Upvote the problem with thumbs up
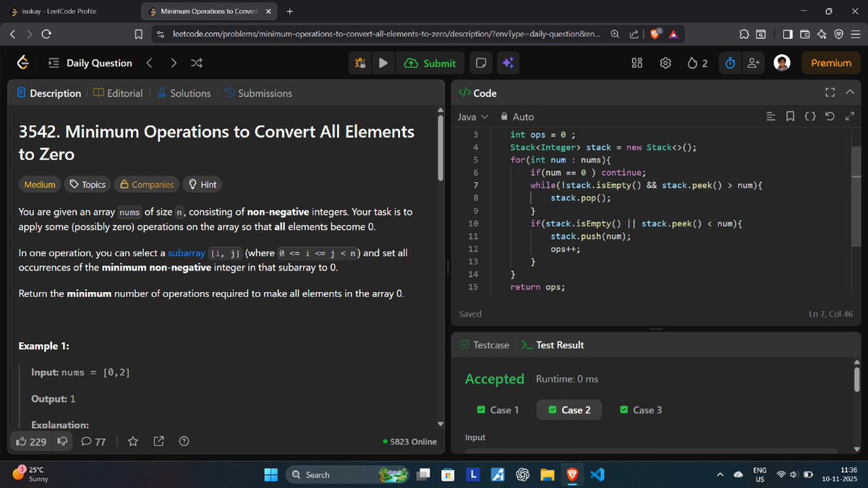868x488 pixels. 31,441
